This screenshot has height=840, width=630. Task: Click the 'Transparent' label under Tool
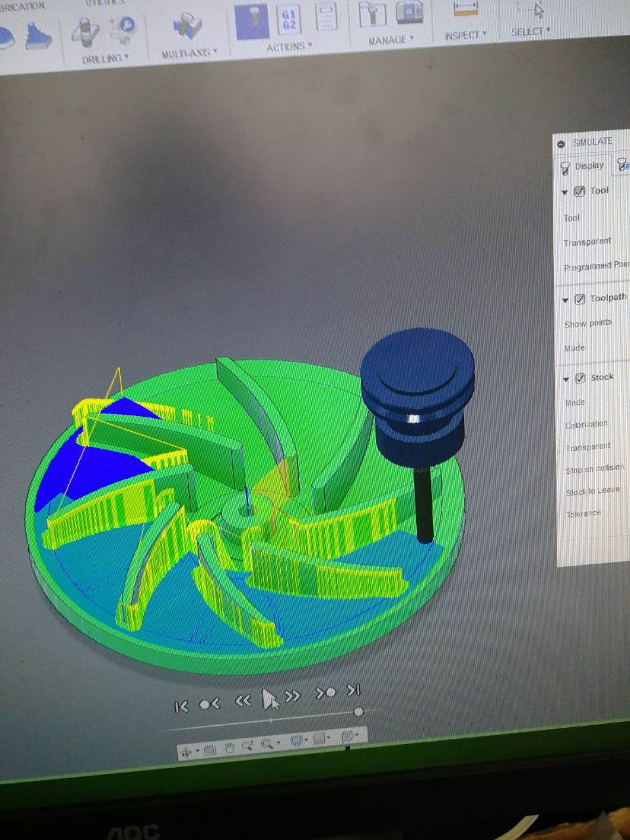[x=587, y=242]
